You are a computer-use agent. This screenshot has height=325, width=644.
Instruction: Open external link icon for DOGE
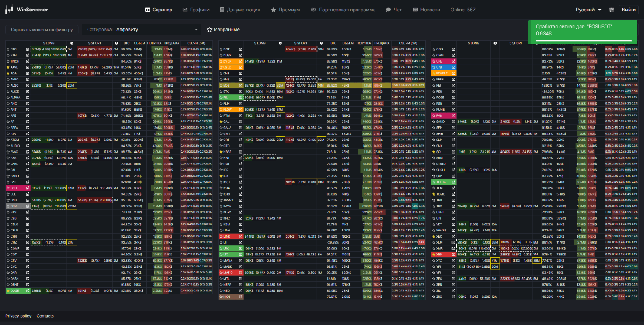[28, 290]
